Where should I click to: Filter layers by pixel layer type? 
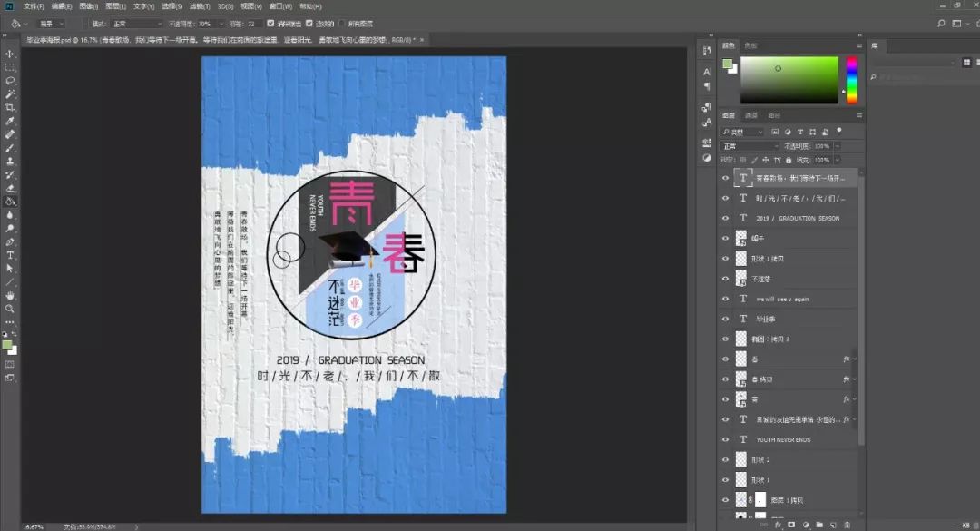[775, 132]
